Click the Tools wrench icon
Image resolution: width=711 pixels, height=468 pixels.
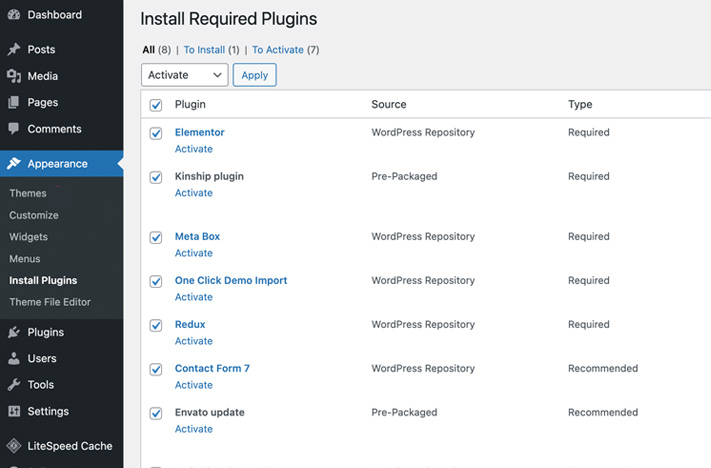pyautogui.click(x=14, y=385)
